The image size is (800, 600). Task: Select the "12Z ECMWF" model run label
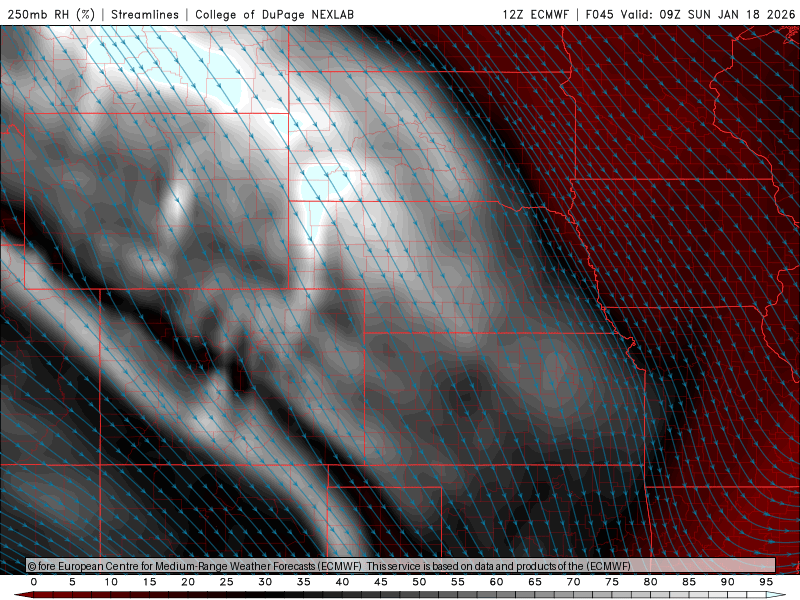tap(535, 14)
